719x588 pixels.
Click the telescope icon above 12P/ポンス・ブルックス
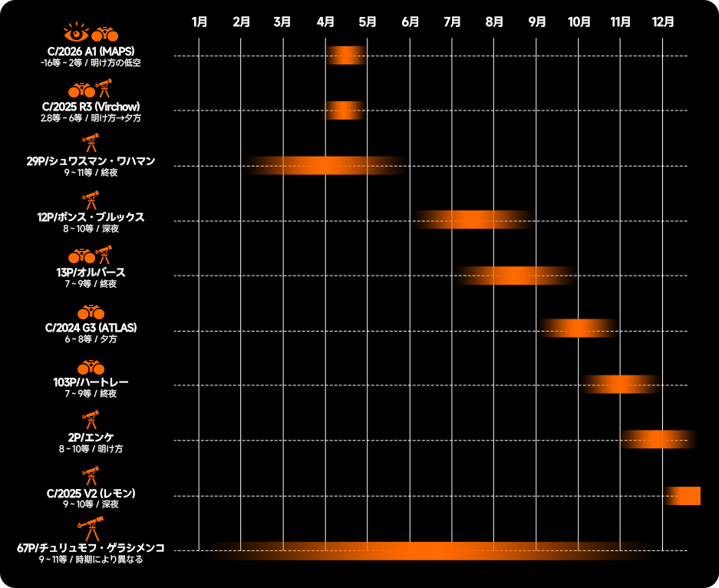pyautogui.click(x=91, y=200)
